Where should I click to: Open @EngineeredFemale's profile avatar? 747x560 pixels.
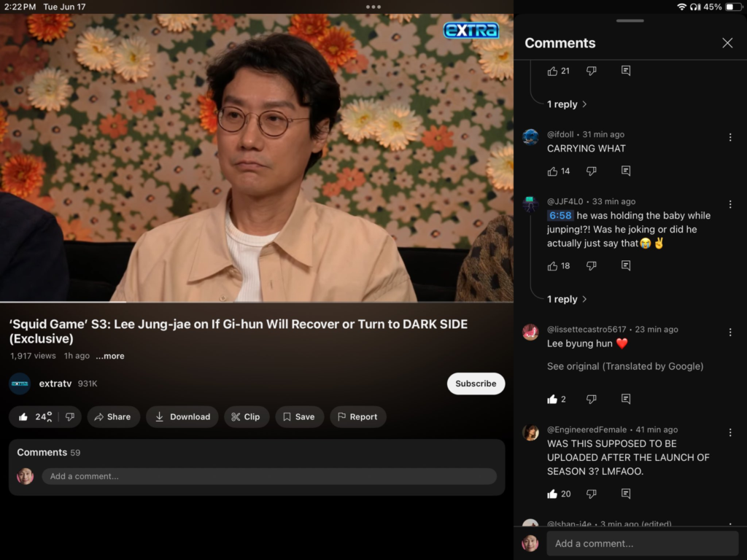[530, 432]
